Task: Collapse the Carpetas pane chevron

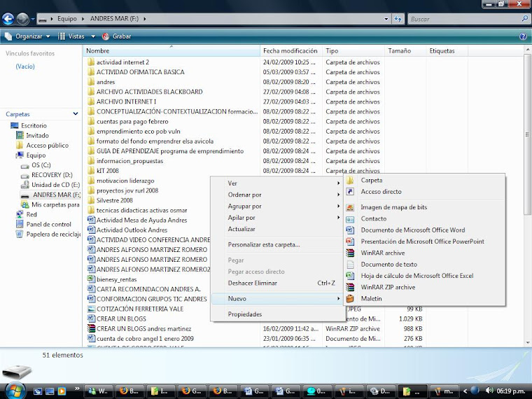Action: tap(76, 114)
